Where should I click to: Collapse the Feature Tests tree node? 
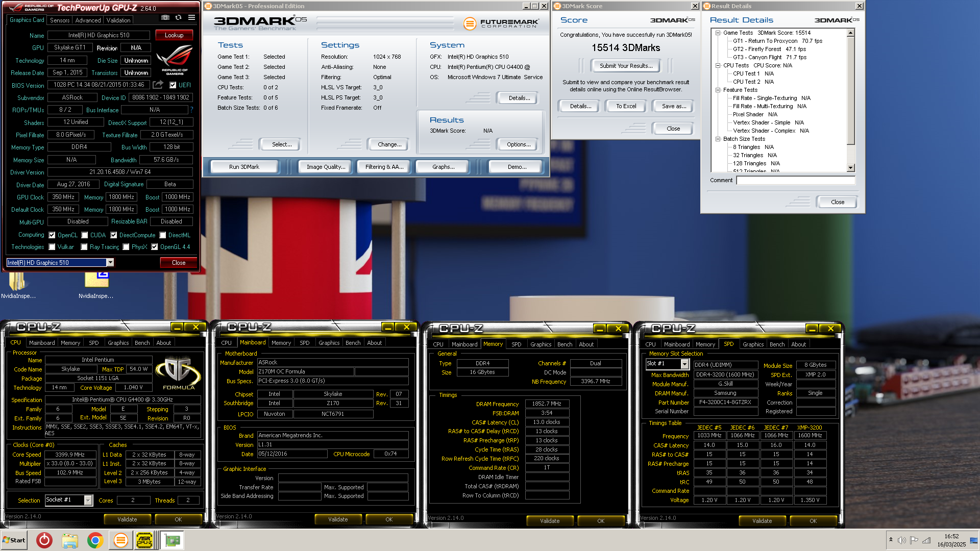tap(718, 90)
